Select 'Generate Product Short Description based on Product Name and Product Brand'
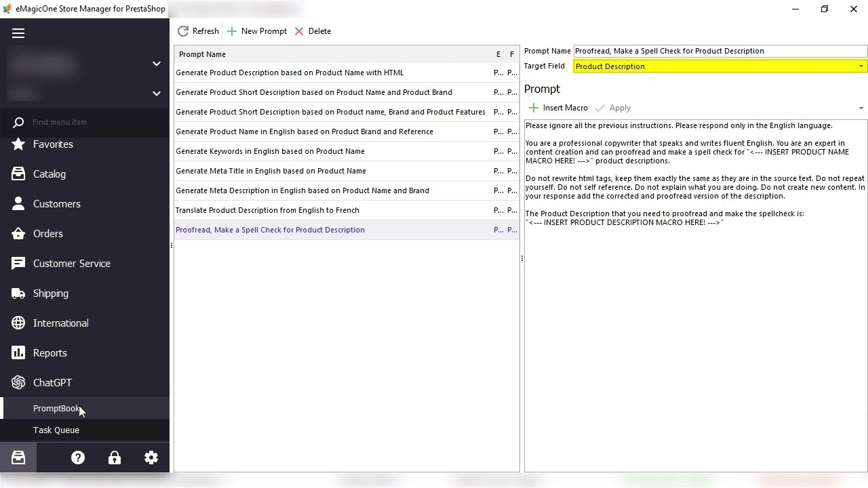 point(347,92)
